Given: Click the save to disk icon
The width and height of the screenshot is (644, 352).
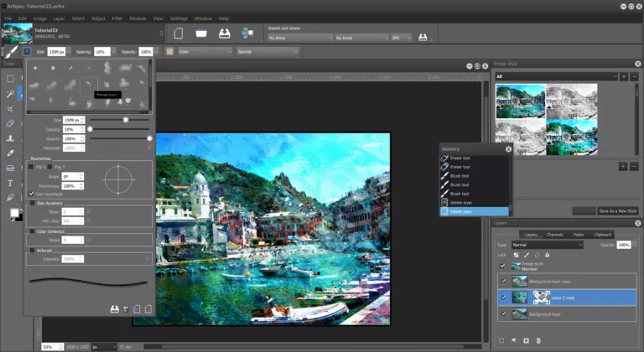Looking at the screenshot, I should pos(224,34).
